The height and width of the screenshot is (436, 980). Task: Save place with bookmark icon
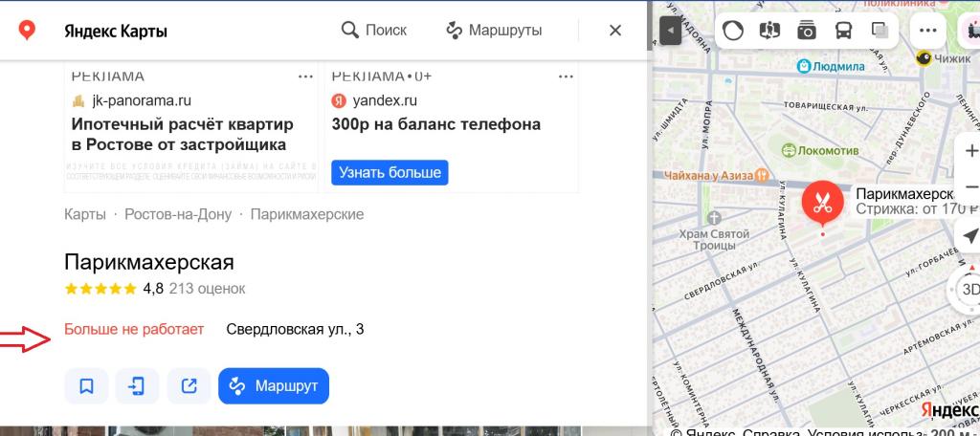[86, 386]
